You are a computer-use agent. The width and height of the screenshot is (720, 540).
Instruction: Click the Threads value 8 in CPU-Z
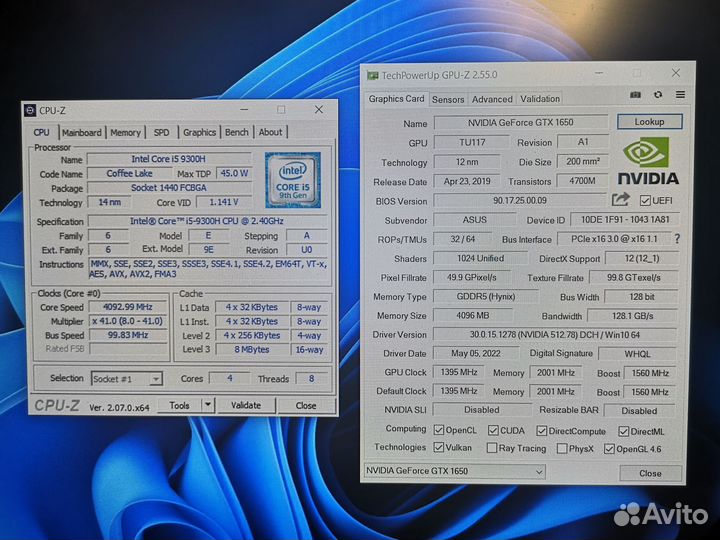coord(311,378)
